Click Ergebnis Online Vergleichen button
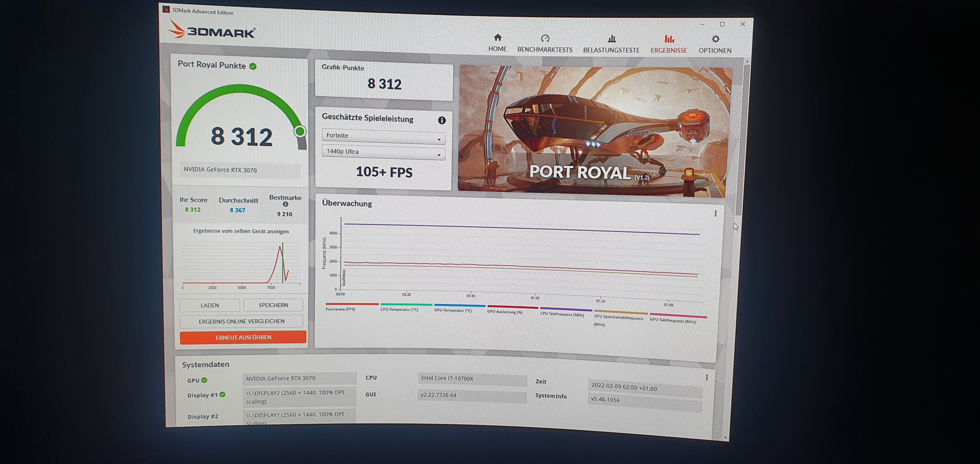This screenshot has width=980, height=464. [241, 321]
